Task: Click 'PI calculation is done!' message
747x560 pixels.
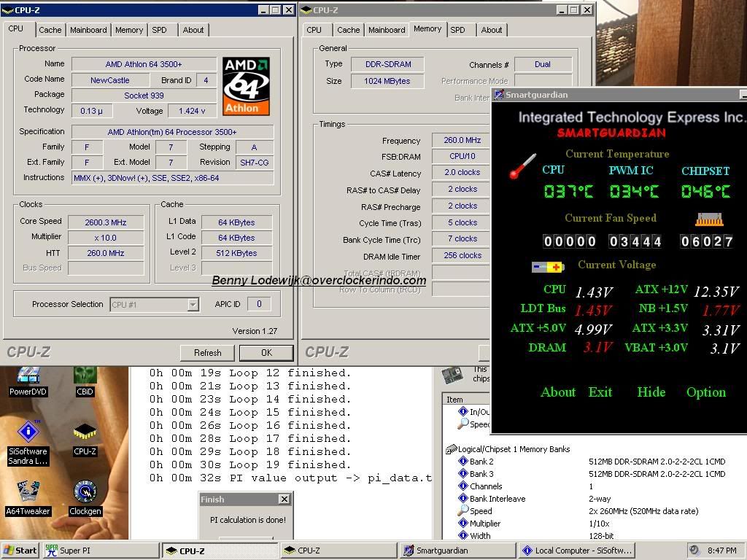Action: click(248, 520)
